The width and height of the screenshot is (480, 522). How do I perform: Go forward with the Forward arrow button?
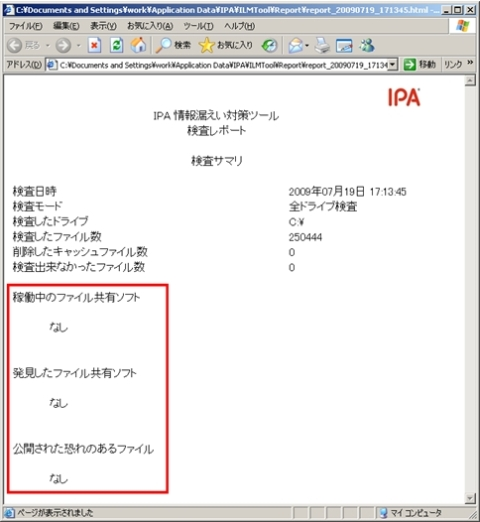(63, 45)
